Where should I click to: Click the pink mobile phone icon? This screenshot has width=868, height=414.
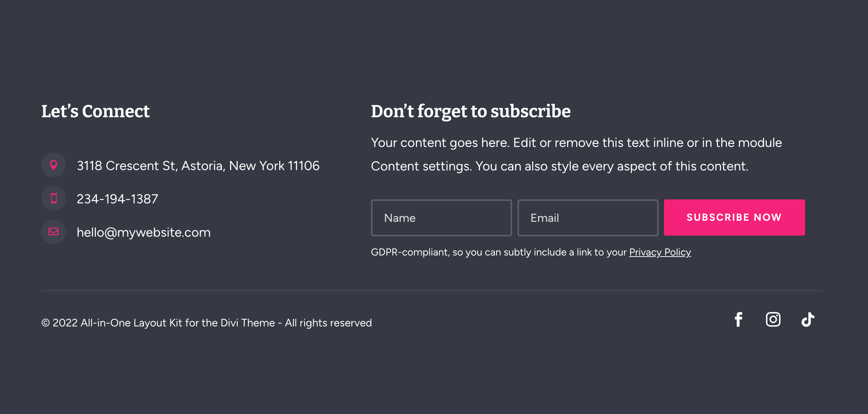54,198
